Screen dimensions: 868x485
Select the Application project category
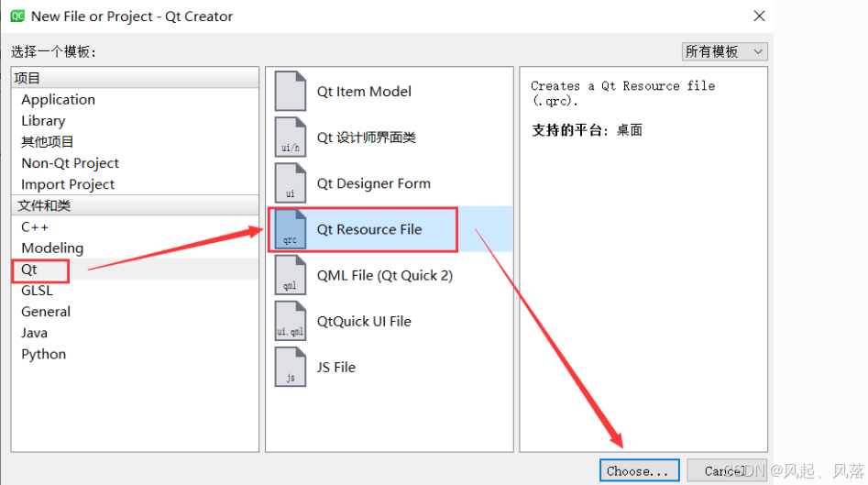pyautogui.click(x=58, y=100)
